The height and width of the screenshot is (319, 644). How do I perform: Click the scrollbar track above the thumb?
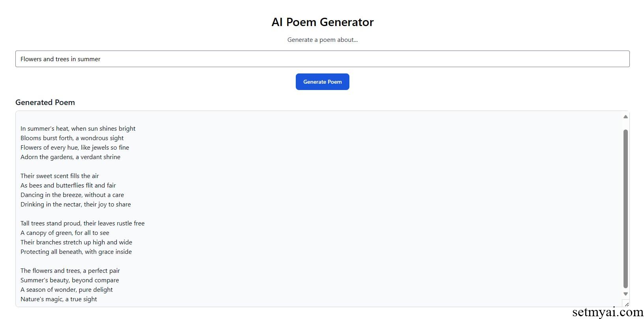tap(625, 124)
